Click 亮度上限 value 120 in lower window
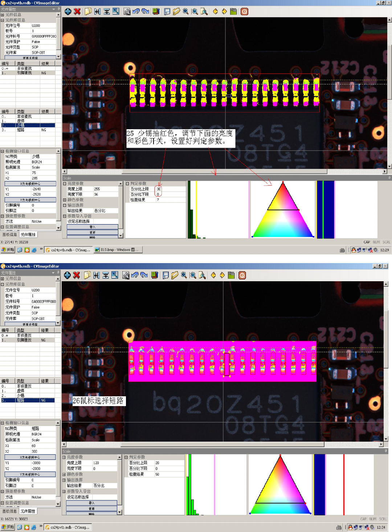Image resolution: width=392 pixels, height=532 pixels. point(105,463)
